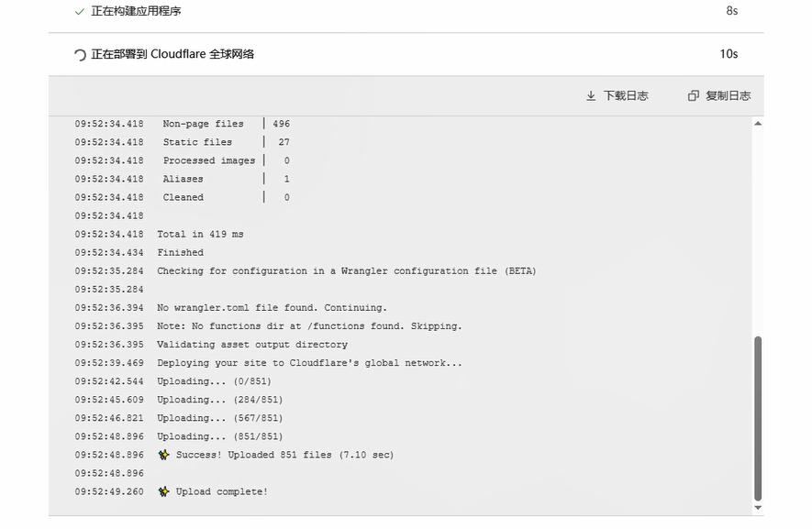Collapse the 正在部署到 Cloudflare 全球网络 step
This screenshot has width=812, height=529.
pyautogui.click(x=406, y=54)
